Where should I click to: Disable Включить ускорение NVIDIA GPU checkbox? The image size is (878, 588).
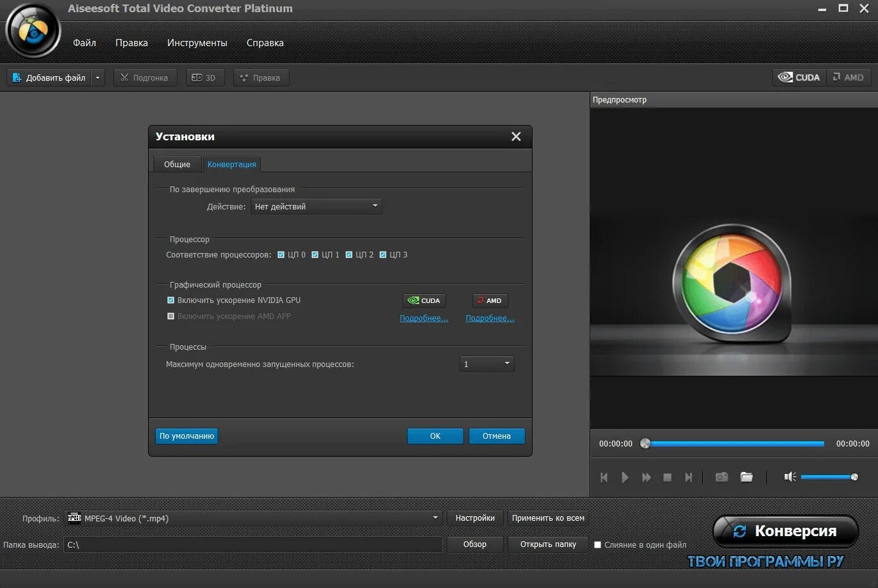[x=170, y=300]
